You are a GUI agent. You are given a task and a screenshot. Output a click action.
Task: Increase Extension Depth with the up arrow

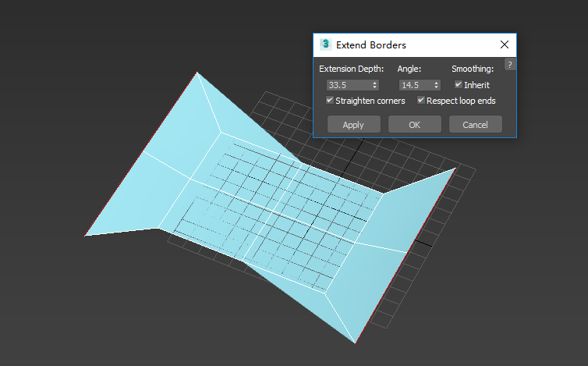click(375, 82)
